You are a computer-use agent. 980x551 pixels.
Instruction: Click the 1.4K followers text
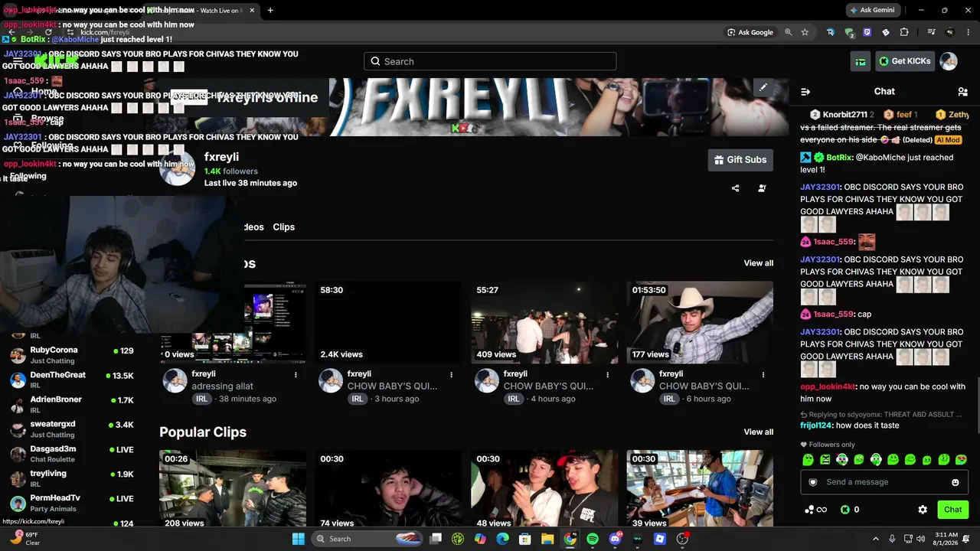point(231,171)
